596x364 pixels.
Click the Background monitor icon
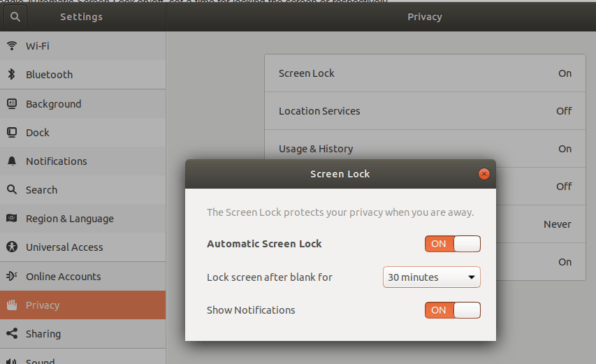click(x=12, y=104)
